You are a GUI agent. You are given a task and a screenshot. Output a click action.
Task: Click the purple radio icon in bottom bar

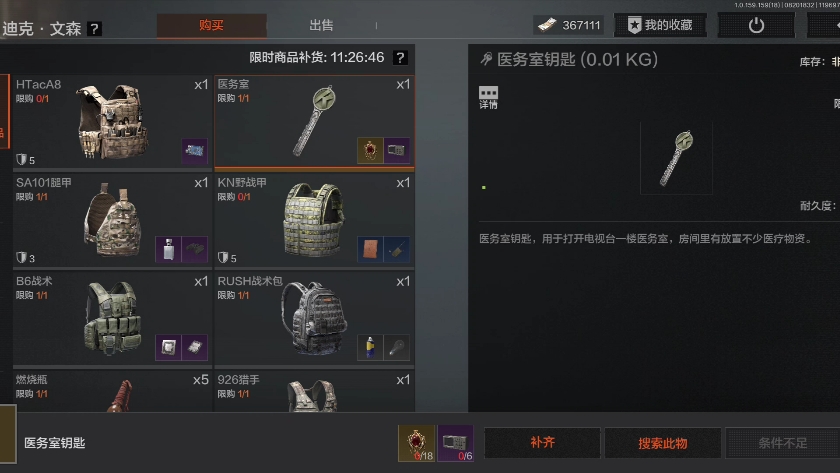tap(455, 444)
